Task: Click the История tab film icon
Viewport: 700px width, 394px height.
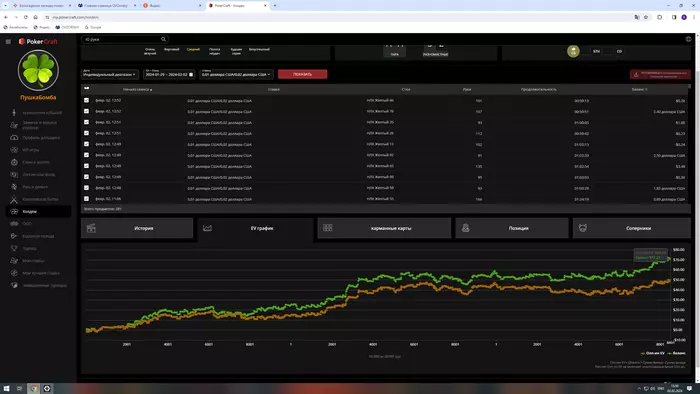Action: (x=91, y=228)
